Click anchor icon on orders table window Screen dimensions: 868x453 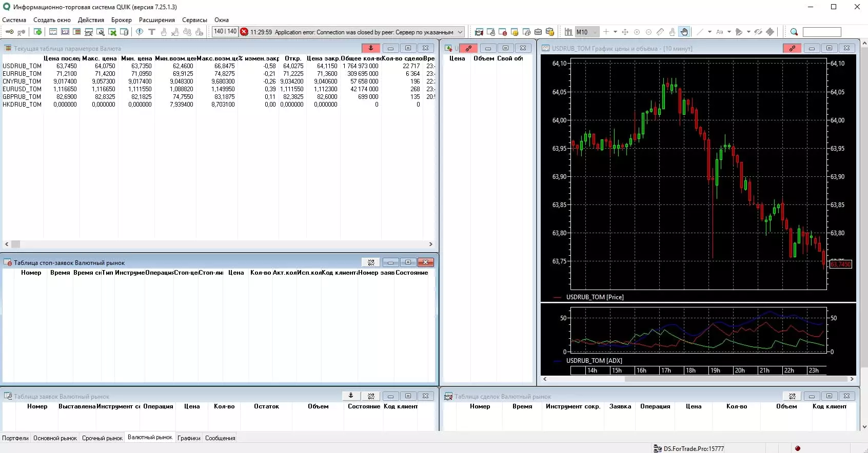point(351,396)
